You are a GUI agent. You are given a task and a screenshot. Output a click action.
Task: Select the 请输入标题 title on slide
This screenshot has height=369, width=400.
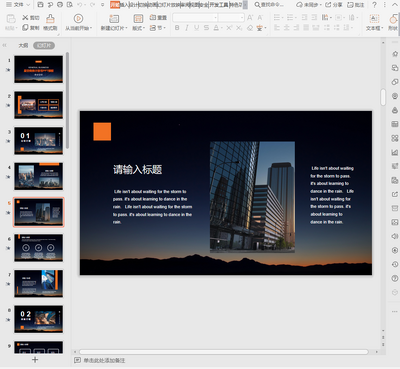click(x=138, y=169)
